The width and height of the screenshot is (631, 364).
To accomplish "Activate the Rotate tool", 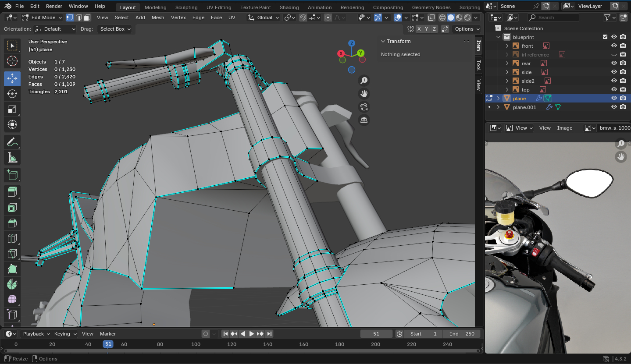I will 12,94.
